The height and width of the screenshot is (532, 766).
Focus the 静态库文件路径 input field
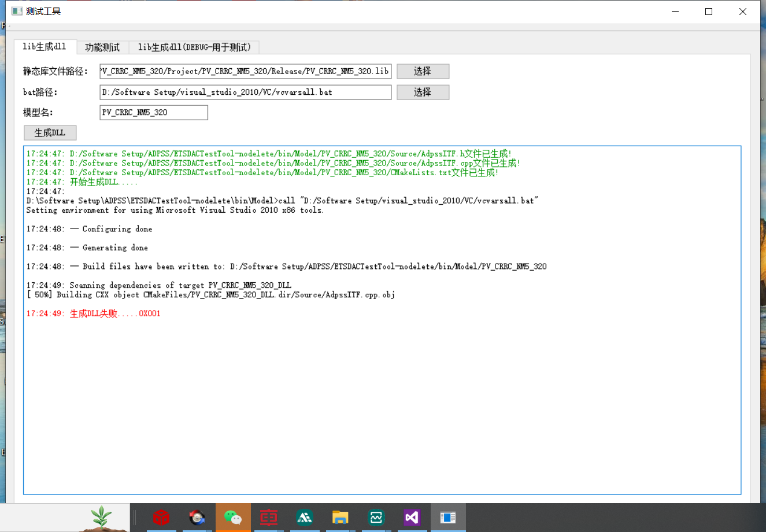(246, 71)
